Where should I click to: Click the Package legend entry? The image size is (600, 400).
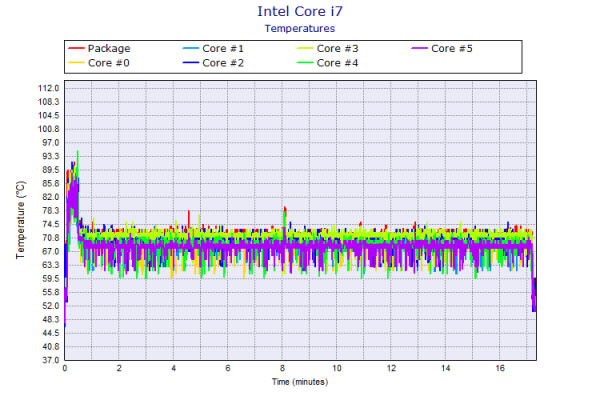99,49
